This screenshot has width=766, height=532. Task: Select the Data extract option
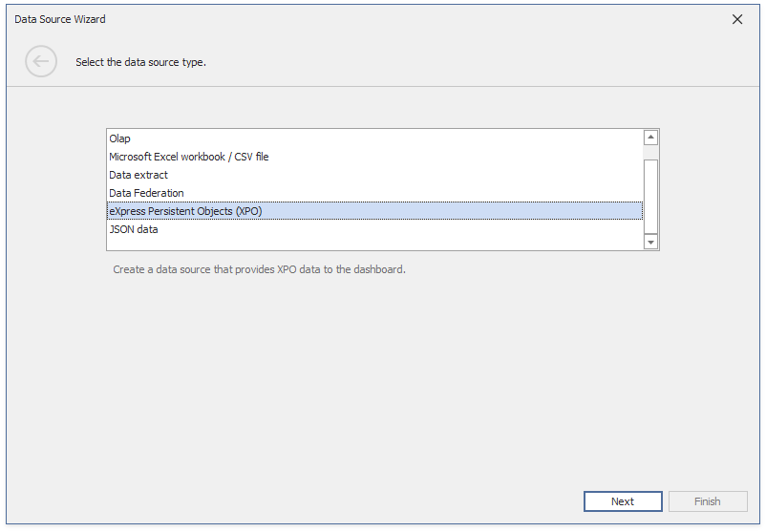pyautogui.click(x=374, y=175)
